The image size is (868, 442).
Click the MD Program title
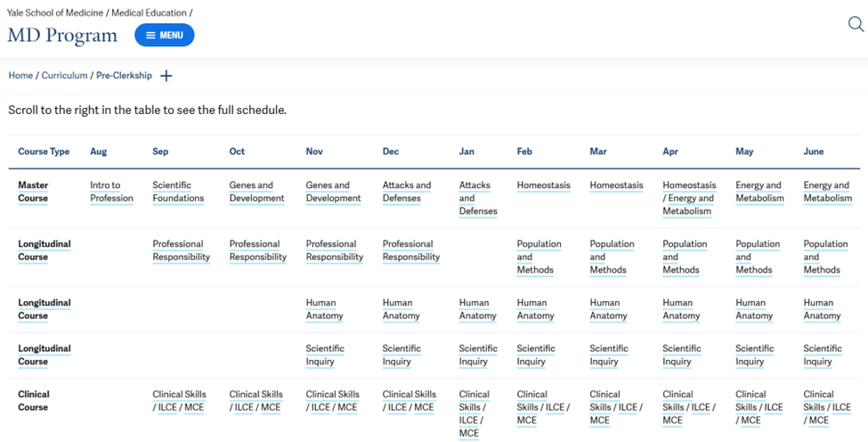click(62, 36)
